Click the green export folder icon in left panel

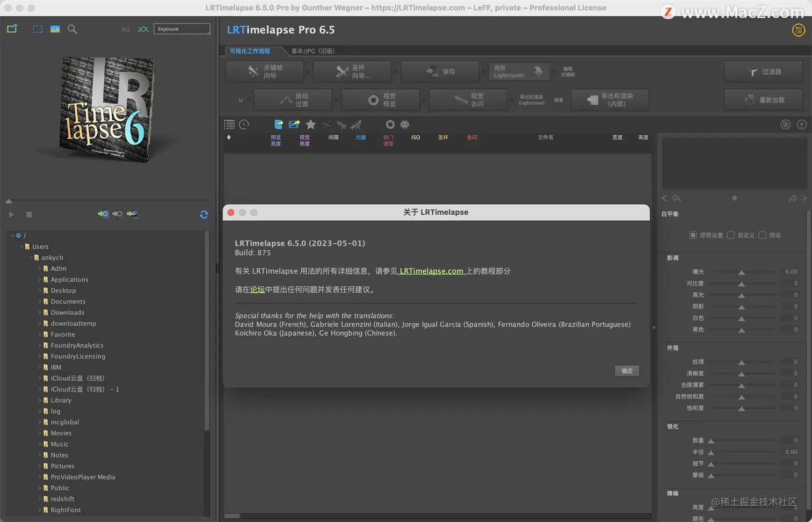coord(12,29)
